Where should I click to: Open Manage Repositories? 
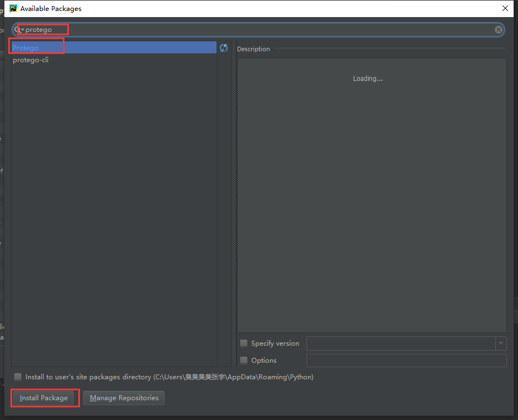124,398
